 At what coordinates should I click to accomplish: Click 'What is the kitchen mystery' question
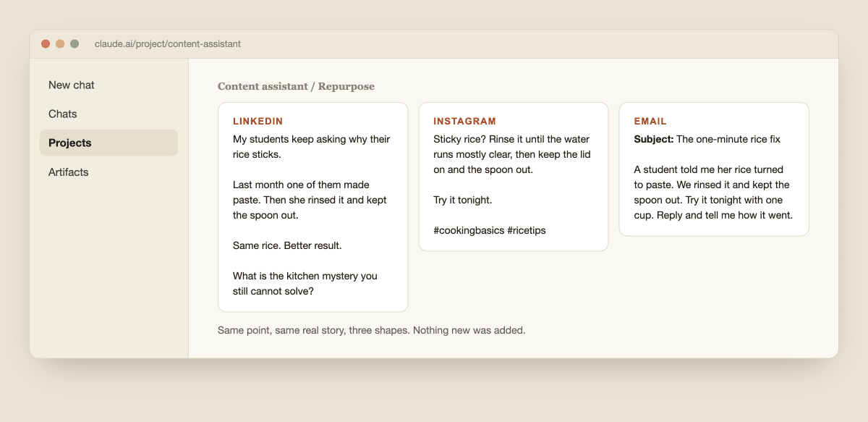pos(305,284)
